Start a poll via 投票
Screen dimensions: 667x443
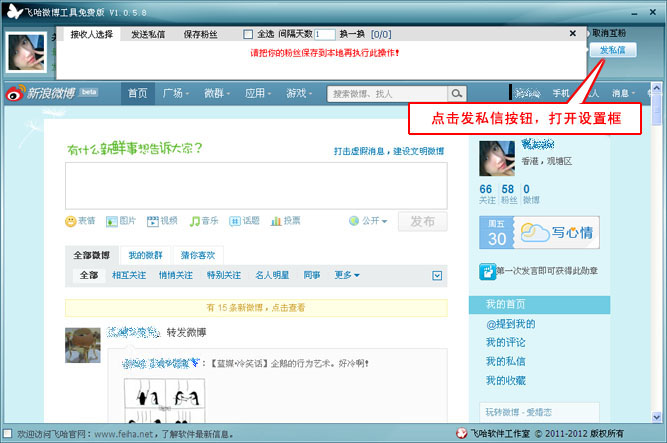point(285,221)
